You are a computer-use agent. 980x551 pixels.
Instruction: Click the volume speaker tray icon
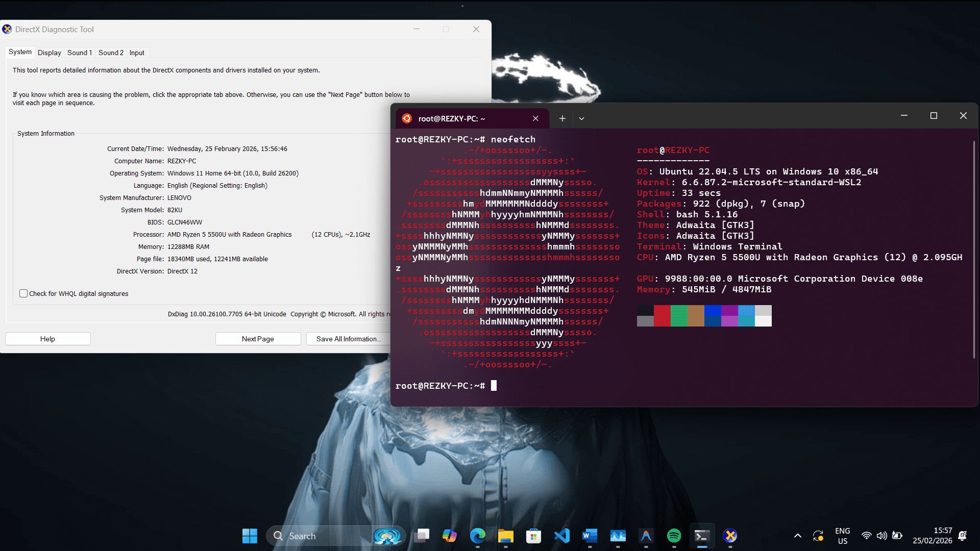pos(881,536)
